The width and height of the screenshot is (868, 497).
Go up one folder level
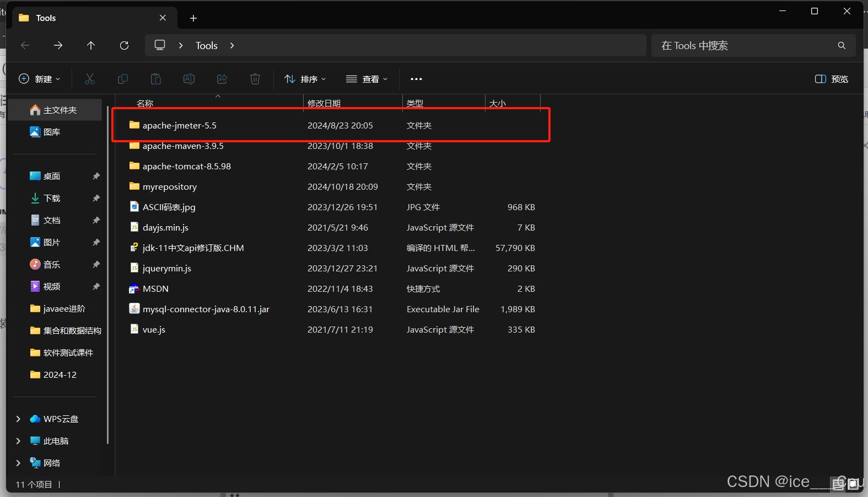click(91, 46)
